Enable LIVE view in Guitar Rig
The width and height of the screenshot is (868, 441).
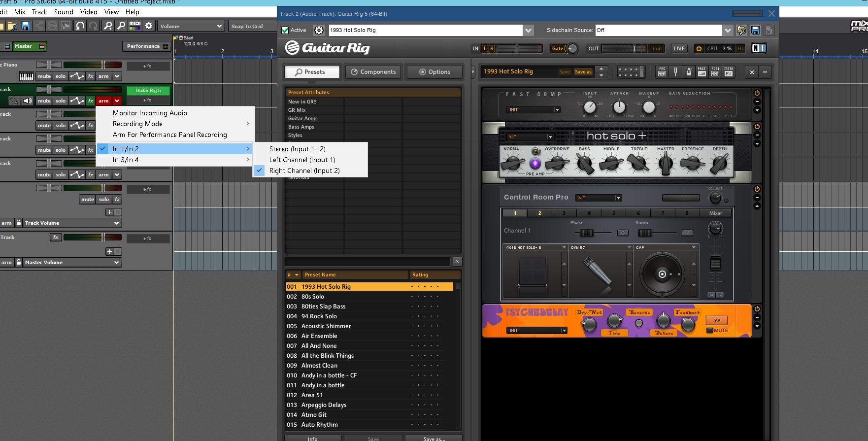tap(679, 48)
